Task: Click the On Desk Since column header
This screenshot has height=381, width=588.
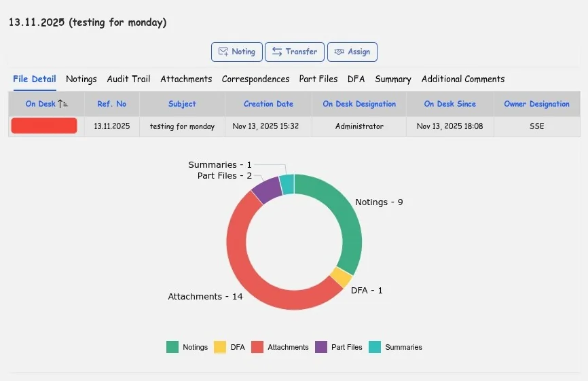Action: pos(450,104)
